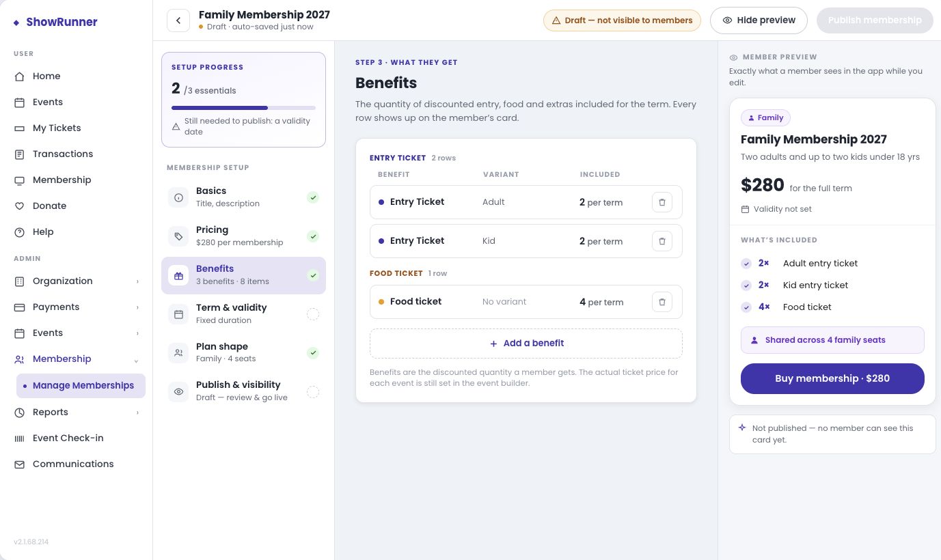Click the Kid variant cell
Image resolution: width=941 pixels, height=560 pixels.
[489, 241]
